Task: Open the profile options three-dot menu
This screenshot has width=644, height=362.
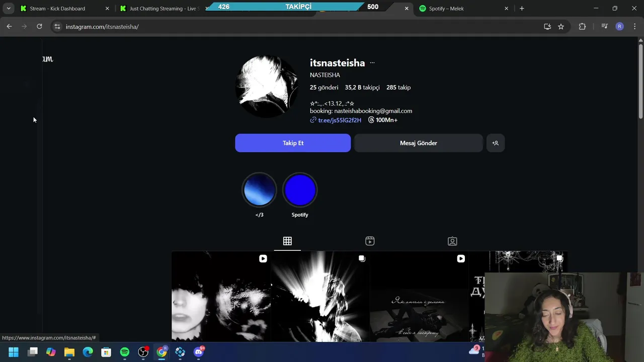Action: (372, 63)
